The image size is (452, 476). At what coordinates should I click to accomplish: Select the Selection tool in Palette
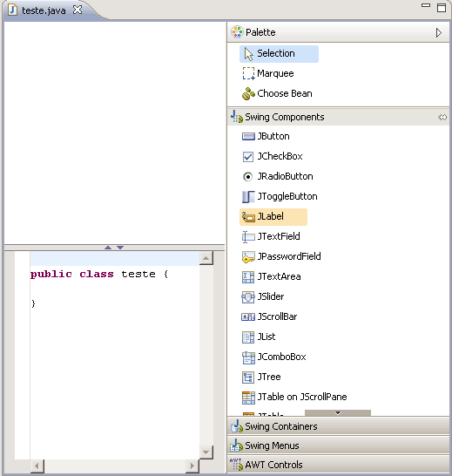279,54
